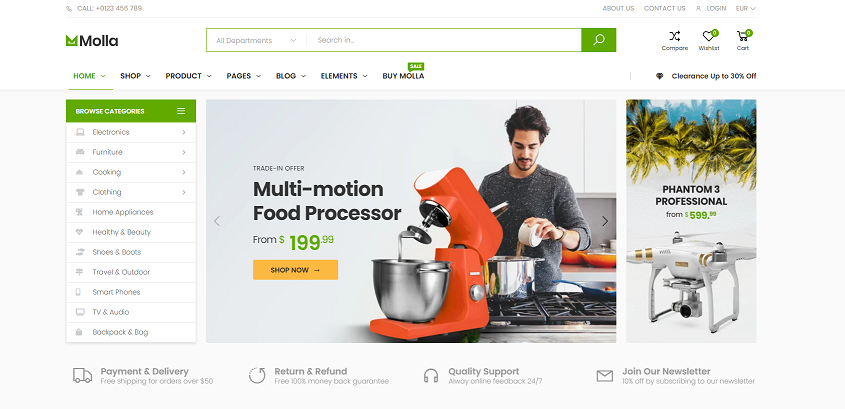Open the All Departments dropdown
This screenshot has height=409, width=845.
[x=257, y=40]
